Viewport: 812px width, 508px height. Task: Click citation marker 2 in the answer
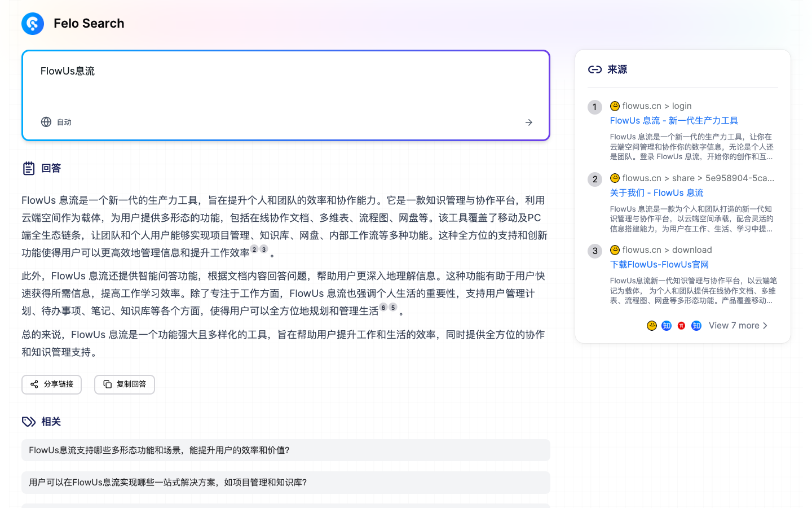click(255, 248)
